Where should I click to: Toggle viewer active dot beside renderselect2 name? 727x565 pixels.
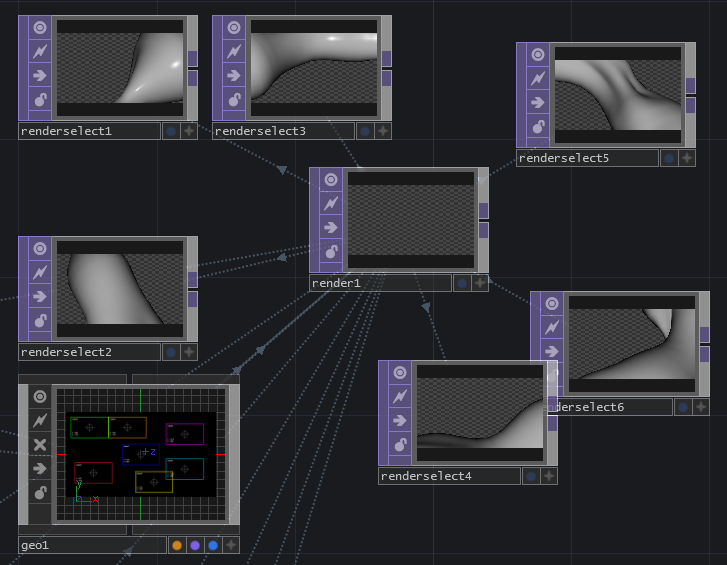171,352
